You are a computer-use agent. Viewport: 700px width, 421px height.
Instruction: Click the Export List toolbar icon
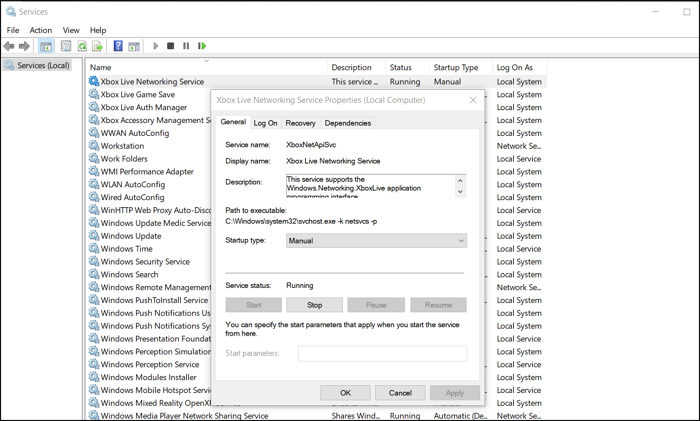[x=97, y=46]
